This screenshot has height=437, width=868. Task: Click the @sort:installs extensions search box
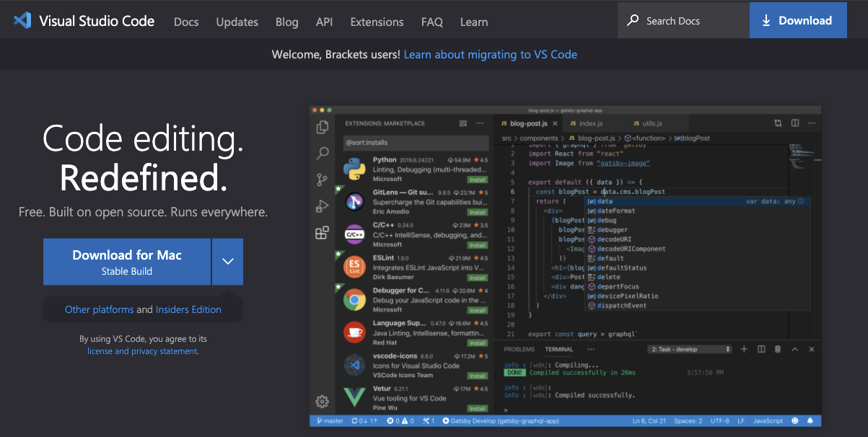[416, 143]
